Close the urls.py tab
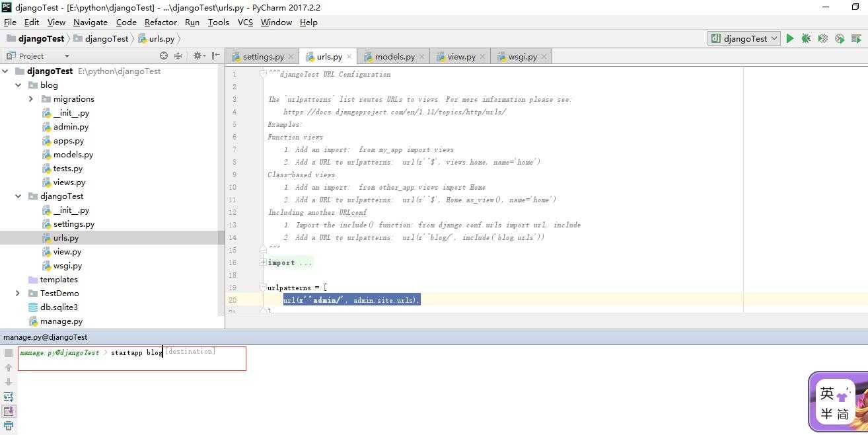 click(x=349, y=57)
